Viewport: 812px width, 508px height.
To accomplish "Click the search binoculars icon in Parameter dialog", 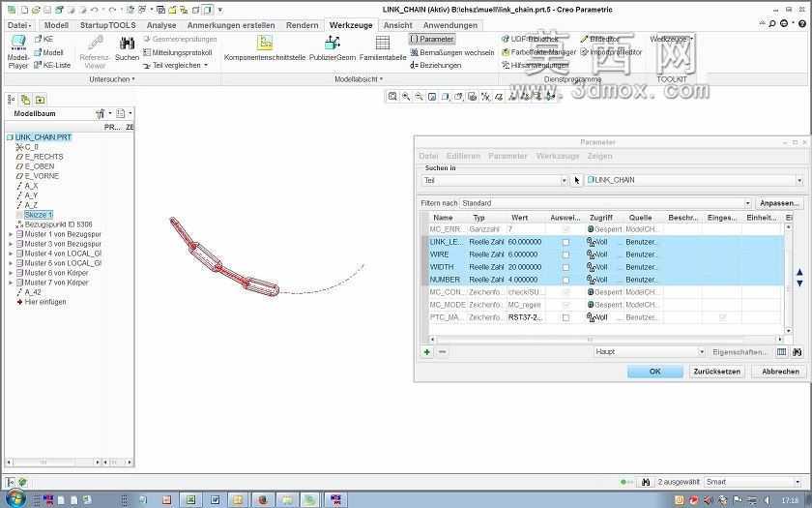I will [797, 352].
